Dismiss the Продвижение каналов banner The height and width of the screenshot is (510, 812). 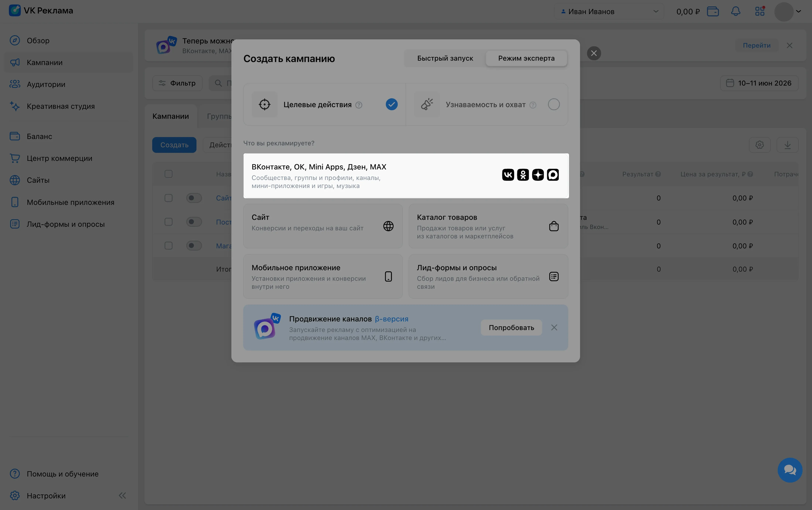coord(554,327)
